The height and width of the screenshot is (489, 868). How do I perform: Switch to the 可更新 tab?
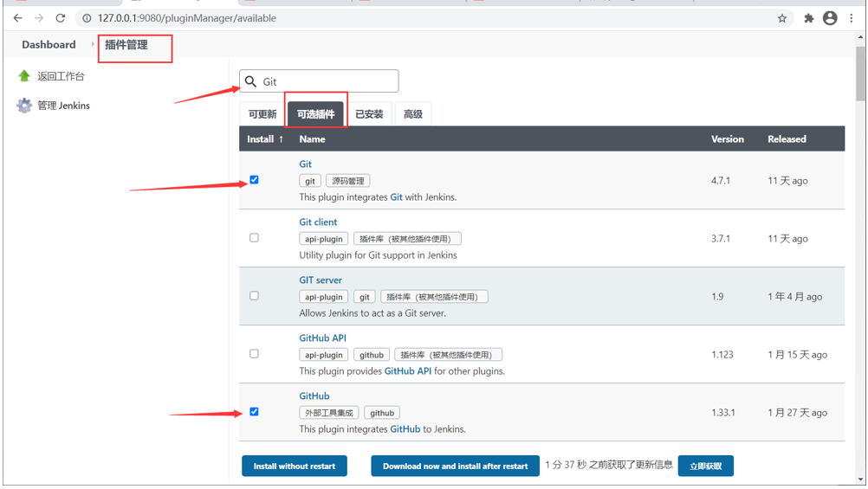(x=262, y=114)
